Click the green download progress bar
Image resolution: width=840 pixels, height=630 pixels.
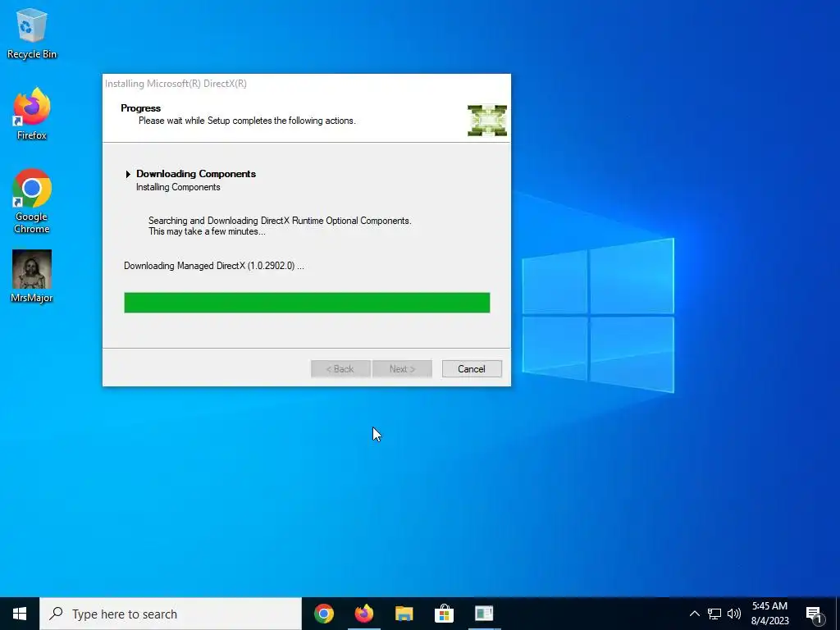[x=307, y=303]
